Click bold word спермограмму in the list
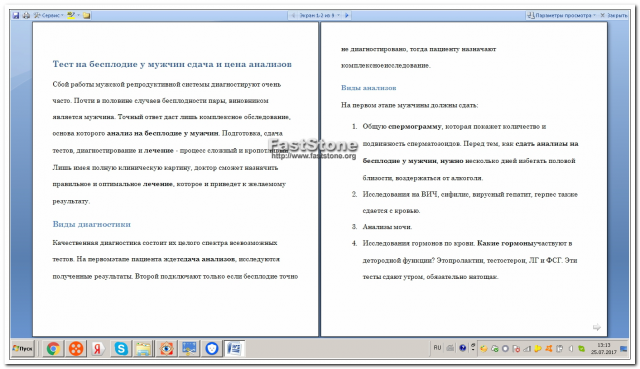 pyautogui.click(x=415, y=127)
